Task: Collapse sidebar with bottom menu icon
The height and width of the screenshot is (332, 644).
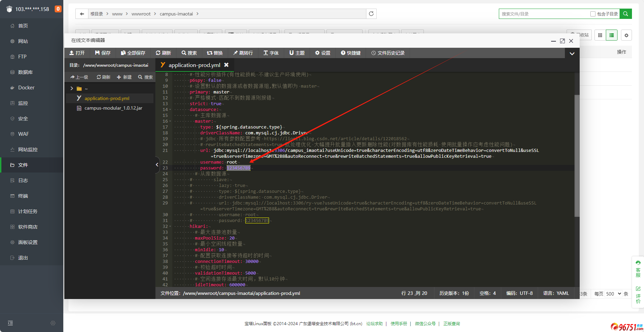Action: 10,323
